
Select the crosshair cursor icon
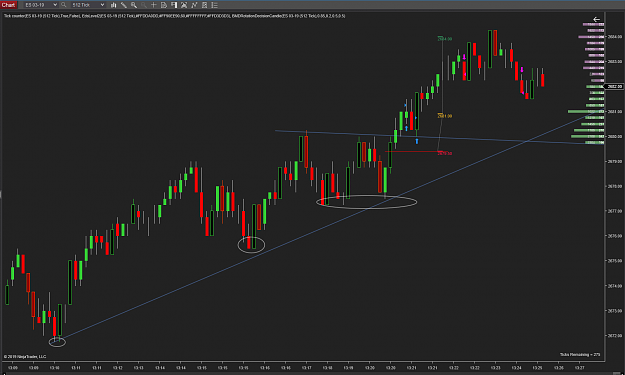[x=153, y=5]
